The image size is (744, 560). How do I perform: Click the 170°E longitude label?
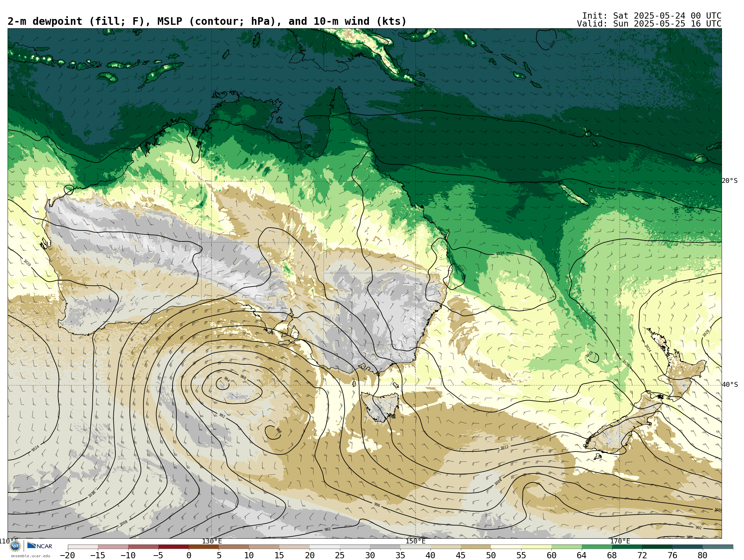coord(620,541)
